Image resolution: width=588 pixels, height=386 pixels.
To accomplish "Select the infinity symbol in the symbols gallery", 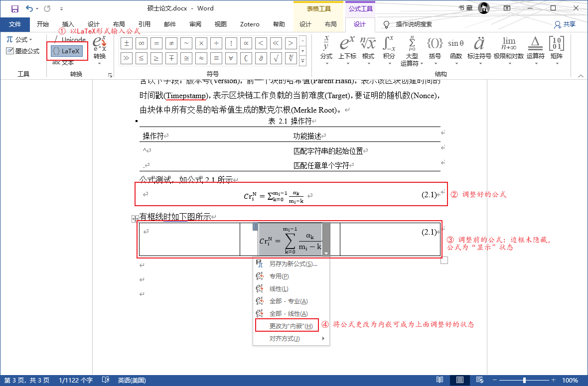I will (141, 43).
